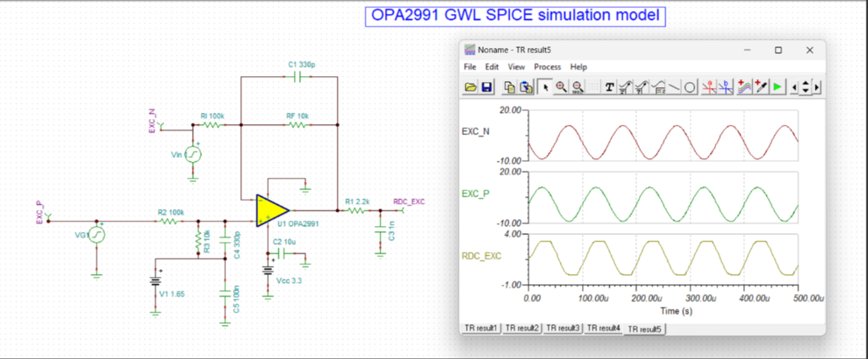
Task: Open the Edit menu
Action: point(491,67)
